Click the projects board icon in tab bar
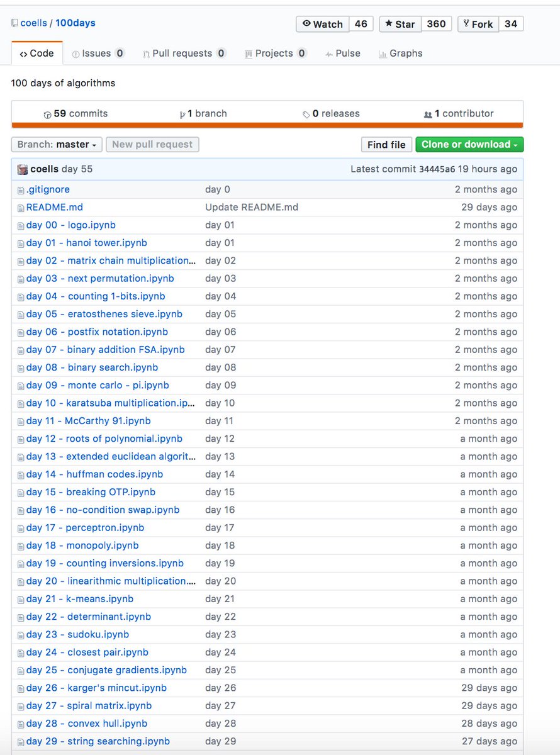This screenshot has width=560, height=755. [x=249, y=54]
